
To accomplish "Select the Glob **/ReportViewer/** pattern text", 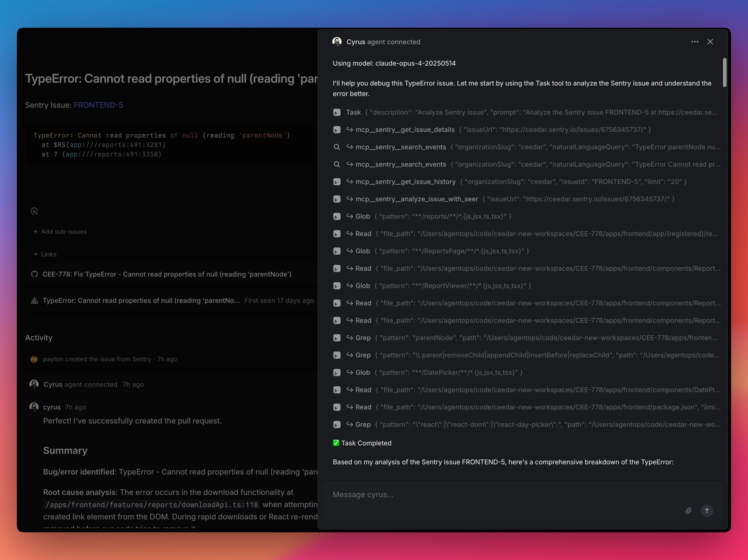I will pyautogui.click(x=453, y=286).
